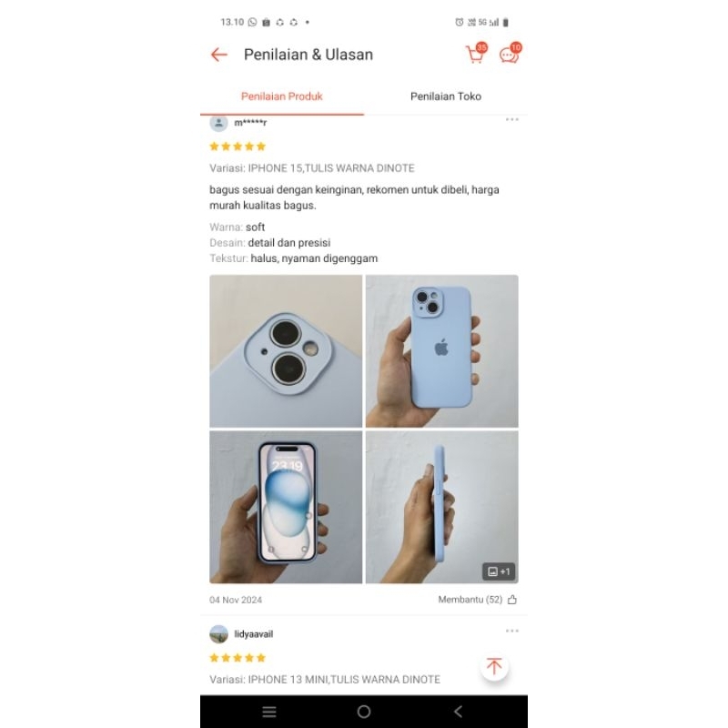Open the shopping cart icon

(475, 54)
